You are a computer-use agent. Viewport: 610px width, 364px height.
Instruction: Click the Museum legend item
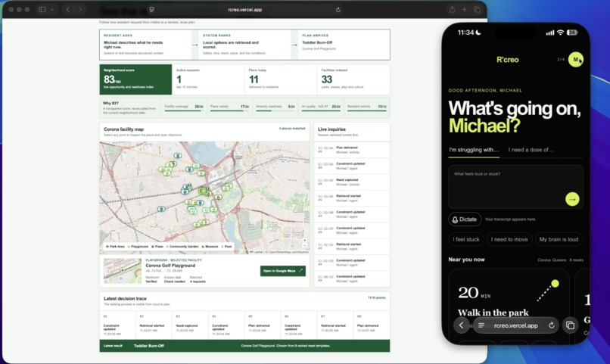click(210, 247)
